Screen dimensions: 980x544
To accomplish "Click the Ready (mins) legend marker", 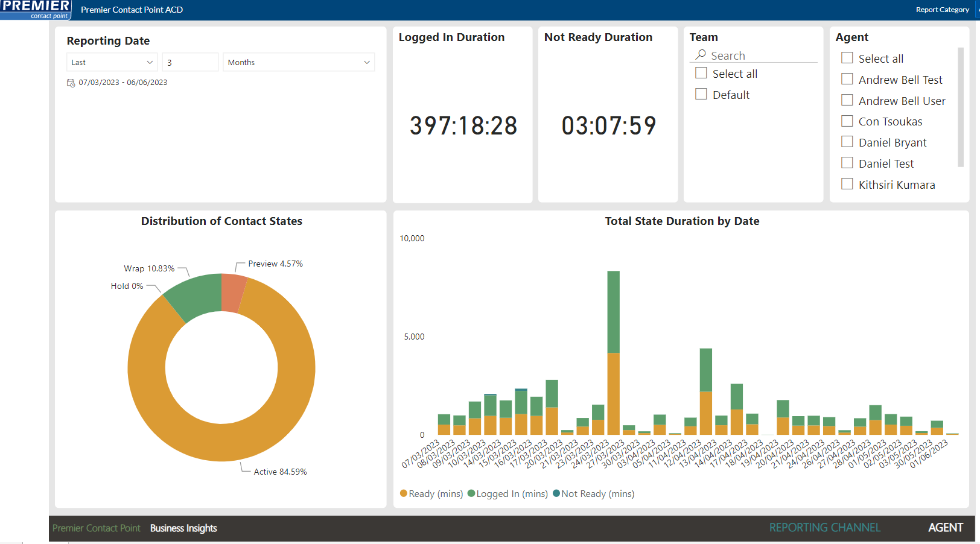I will pyautogui.click(x=404, y=493).
